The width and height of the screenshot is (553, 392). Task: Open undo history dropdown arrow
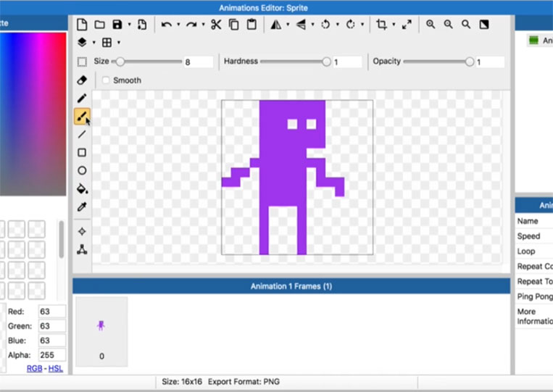178,25
